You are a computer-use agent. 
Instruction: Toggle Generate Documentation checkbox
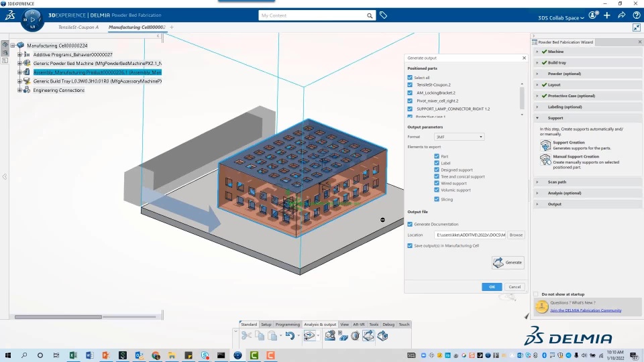(x=410, y=224)
